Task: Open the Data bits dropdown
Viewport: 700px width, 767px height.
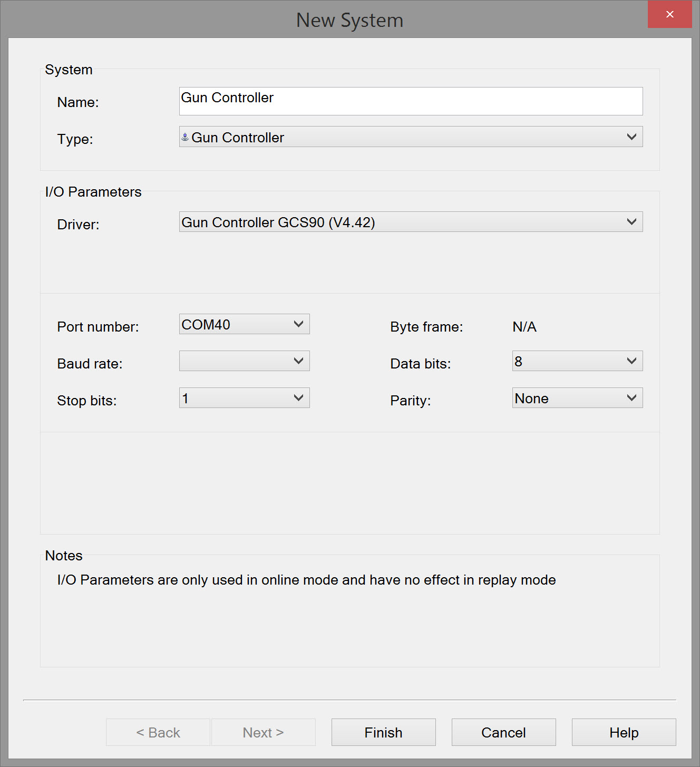Action: 577,361
